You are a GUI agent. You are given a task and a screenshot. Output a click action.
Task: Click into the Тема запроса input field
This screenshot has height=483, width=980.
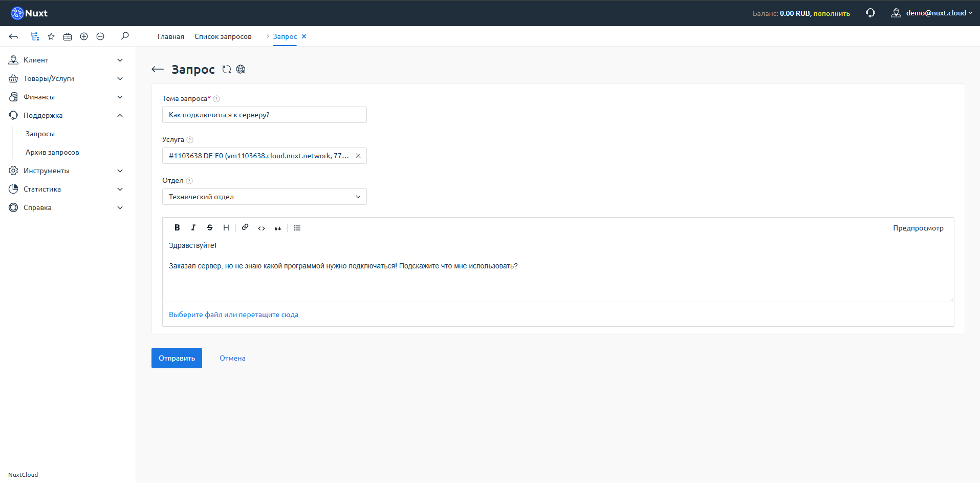click(264, 115)
